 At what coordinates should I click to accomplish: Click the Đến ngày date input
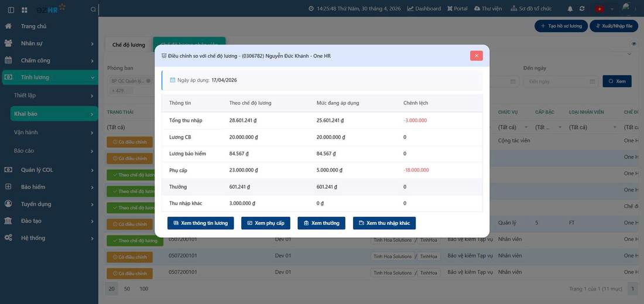(561, 81)
